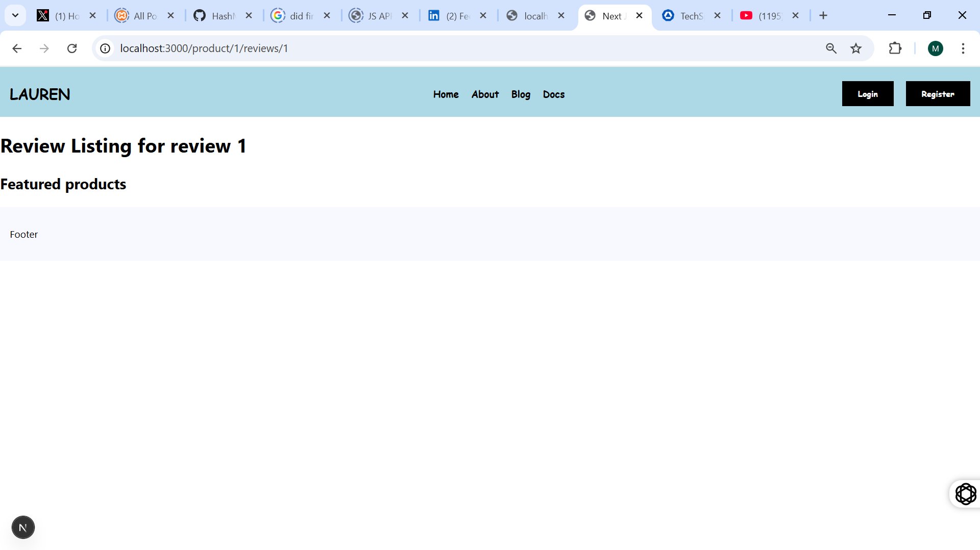Close the active Next tab
This screenshot has height=550, width=980.
(640, 16)
